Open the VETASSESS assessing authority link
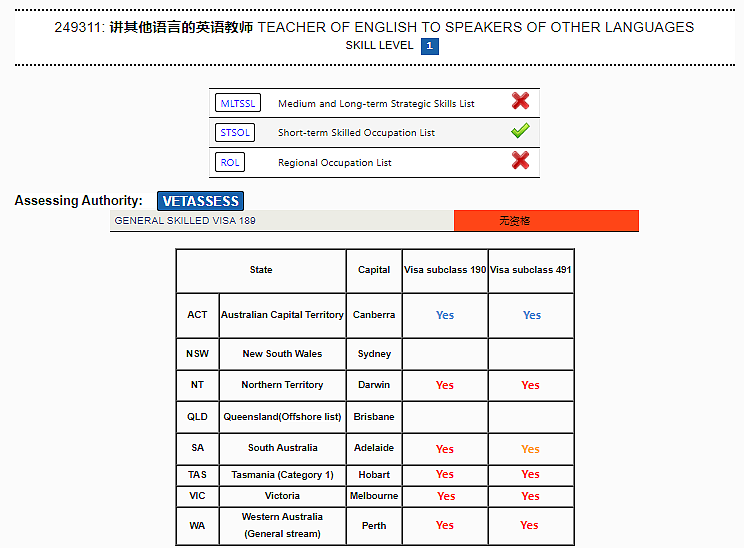This screenshot has height=548, width=744. 200,201
